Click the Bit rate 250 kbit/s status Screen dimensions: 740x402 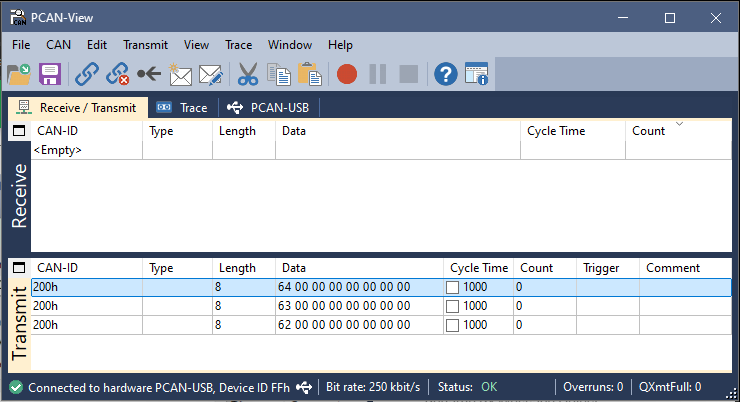coord(373,387)
